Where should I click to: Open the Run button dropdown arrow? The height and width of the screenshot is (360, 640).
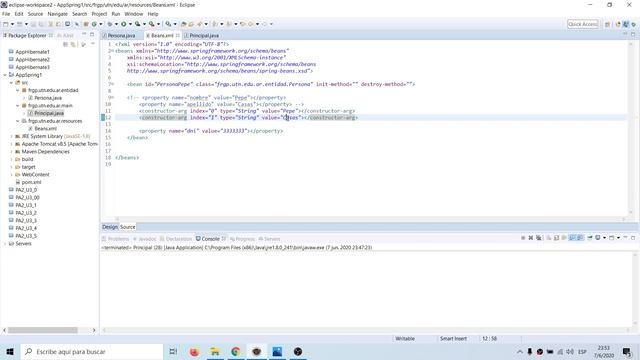(x=130, y=24)
